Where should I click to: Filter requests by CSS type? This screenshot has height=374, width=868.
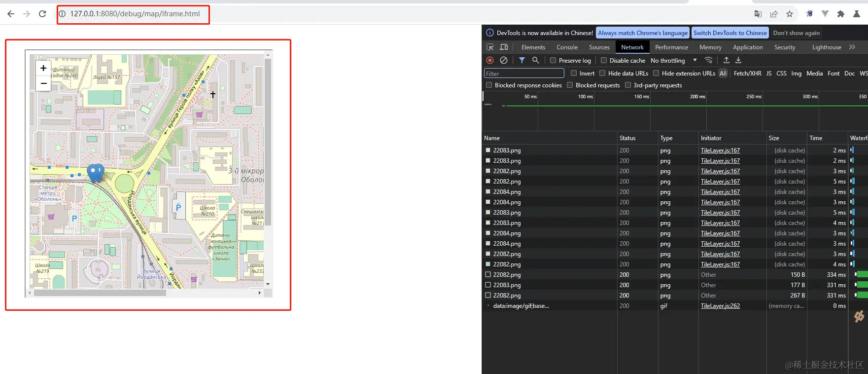[781, 73]
